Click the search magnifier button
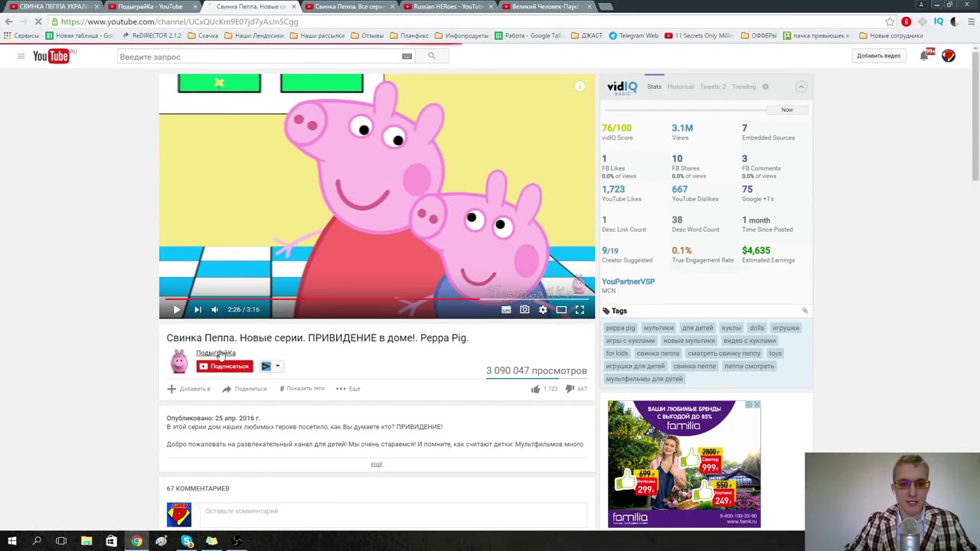This screenshot has height=551, width=980. [x=432, y=56]
